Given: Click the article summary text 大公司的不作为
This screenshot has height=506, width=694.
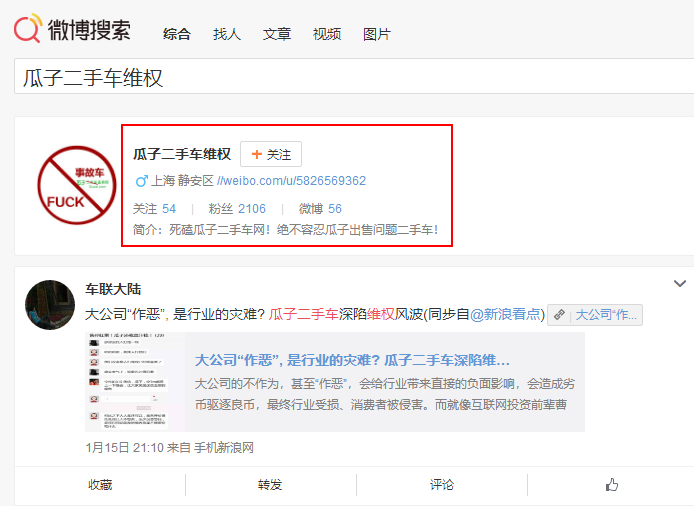Looking at the screenshot, I should (385, 394).
